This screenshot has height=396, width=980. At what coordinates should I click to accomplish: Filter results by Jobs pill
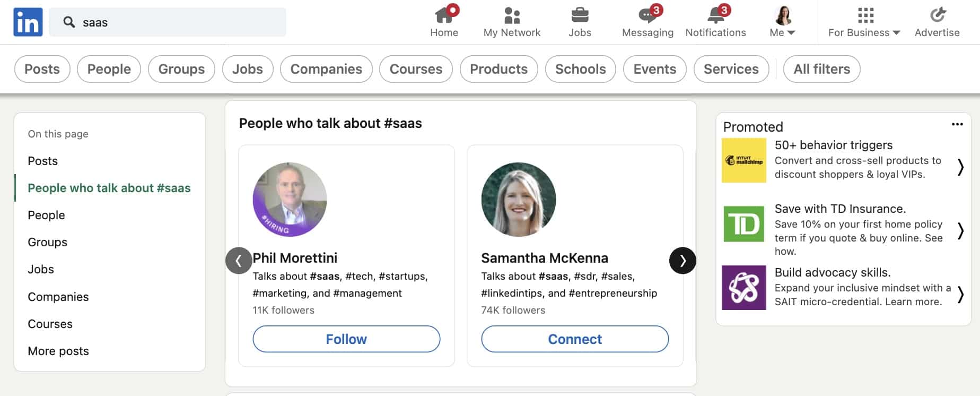click(248, 69)
